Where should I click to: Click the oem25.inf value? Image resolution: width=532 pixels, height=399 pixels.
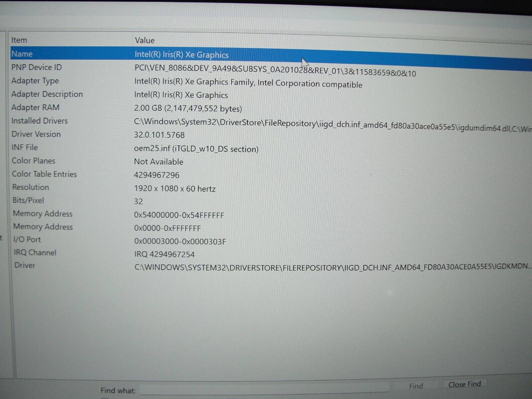(x=196, y=149)
